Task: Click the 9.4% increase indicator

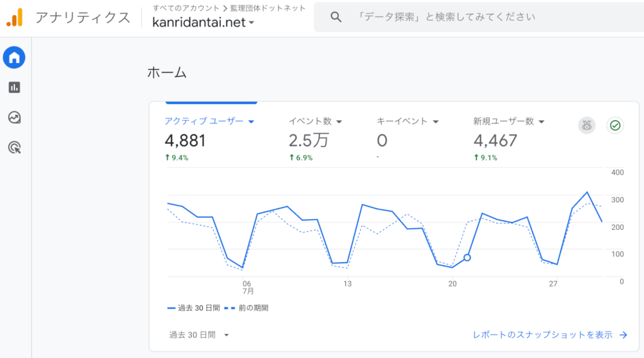Action: point(177,158)
